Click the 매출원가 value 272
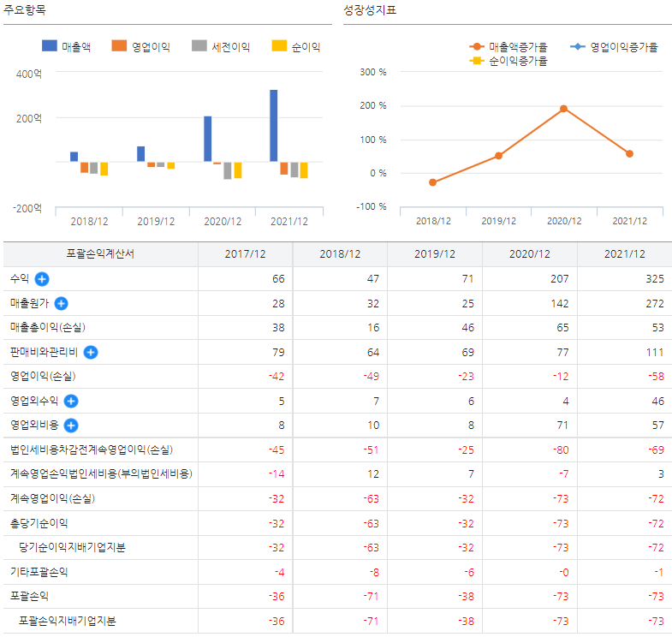Viewport: 672px width, 637px height. point(655,303)
